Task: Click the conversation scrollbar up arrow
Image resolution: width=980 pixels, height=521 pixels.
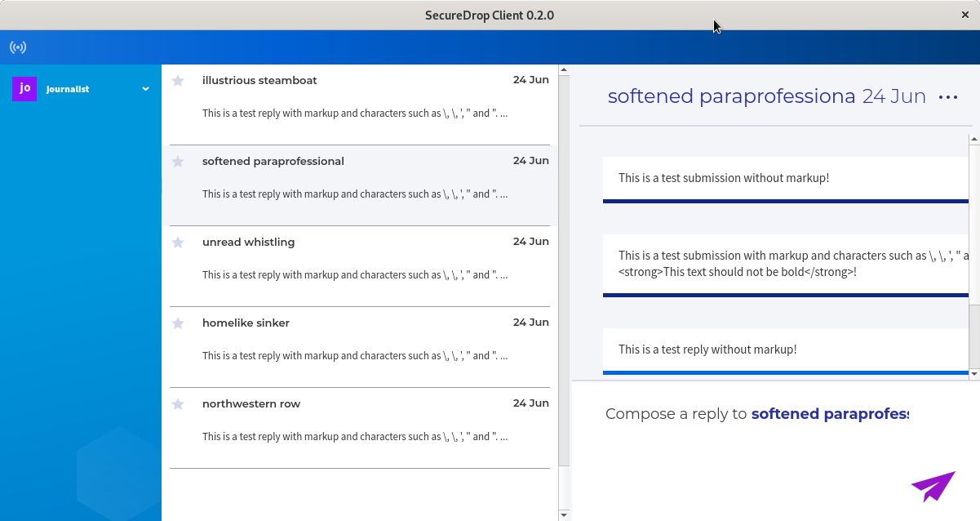Action: click(974, 140)
